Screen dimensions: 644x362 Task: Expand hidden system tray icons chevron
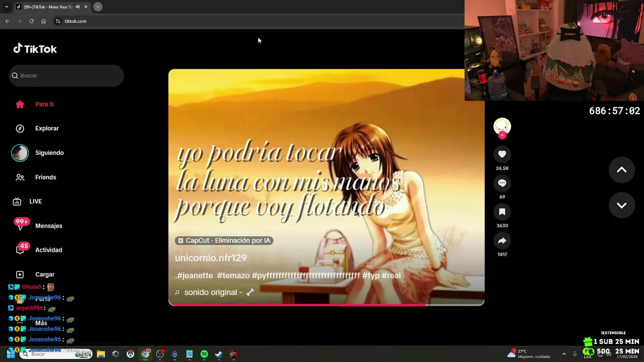click(564, 354)
